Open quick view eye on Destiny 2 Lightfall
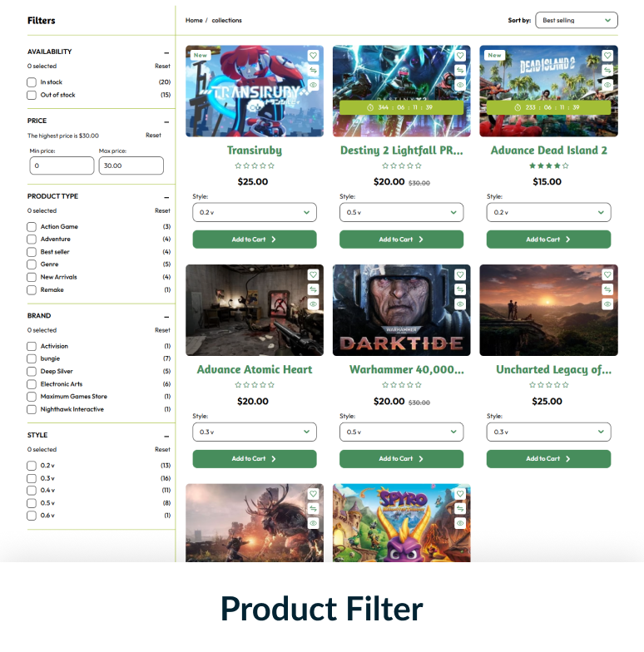Screen dimensions: 644x652 (x=460, y=85)
